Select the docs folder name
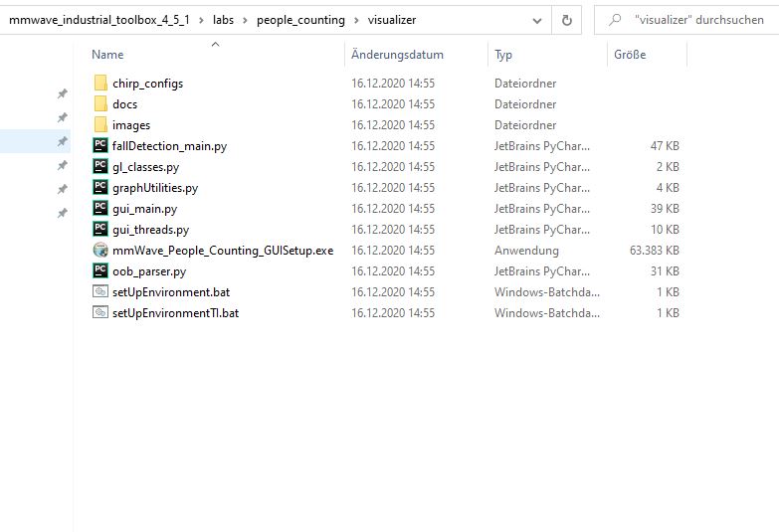Viewport: 779px width, 532px height. [124, 104]
